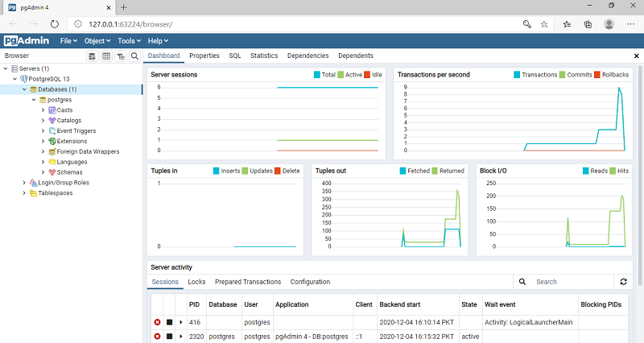644x343 pixels.
Task: Terminate session with PID 2320
Action: pyautogui.click(x=157, y=337)
